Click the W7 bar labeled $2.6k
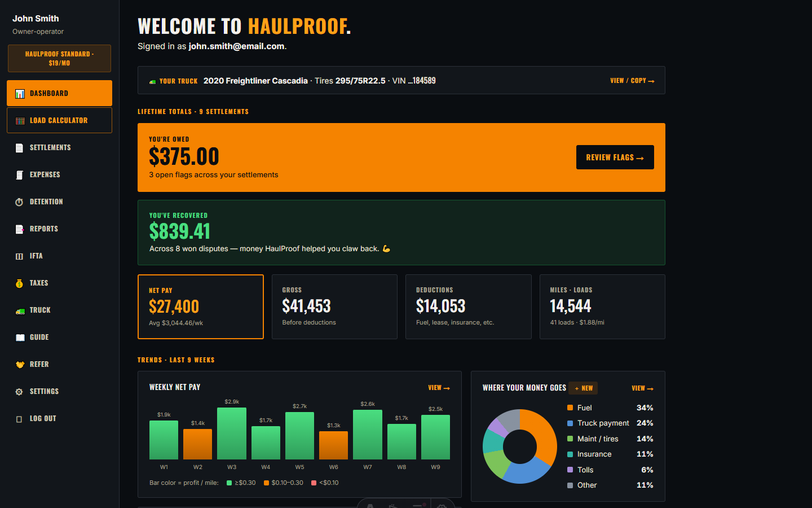The height and width of the screenshot is (508, 812). pyautogui.click(x=368, y=435)
